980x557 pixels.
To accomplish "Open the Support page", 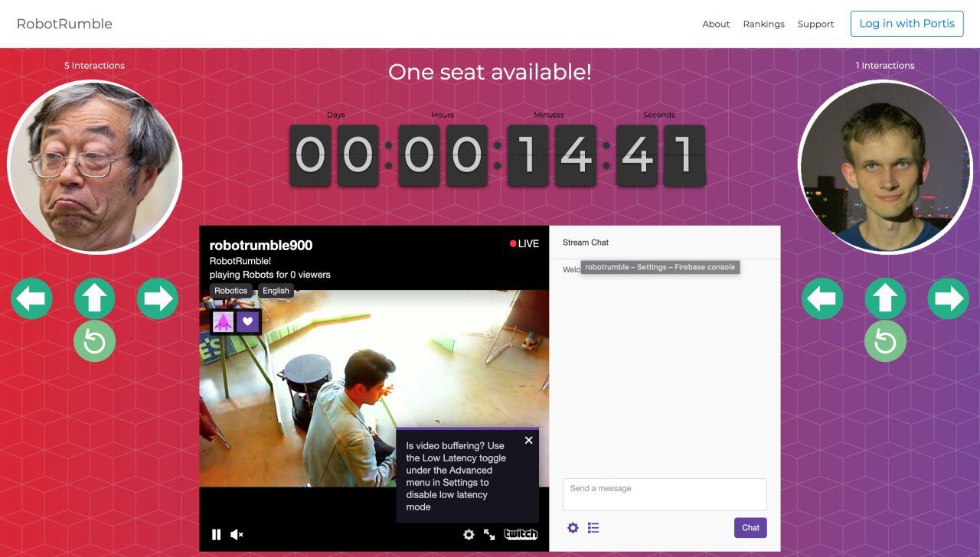I will coord(815,24).
